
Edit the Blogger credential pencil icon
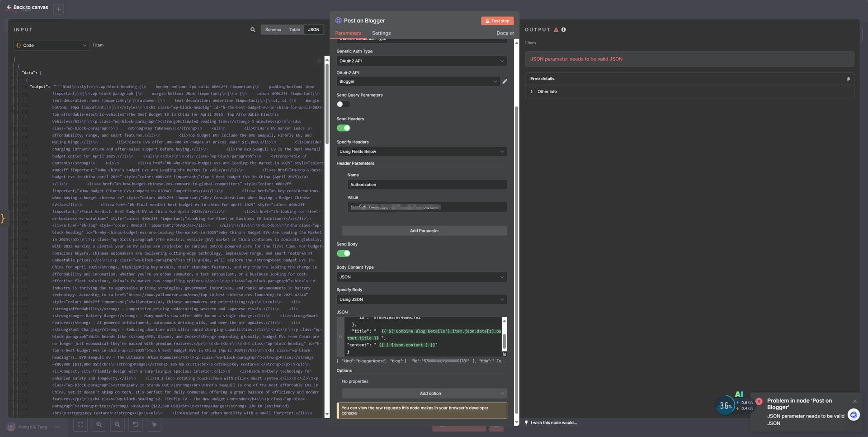click(x=505, y=81)
